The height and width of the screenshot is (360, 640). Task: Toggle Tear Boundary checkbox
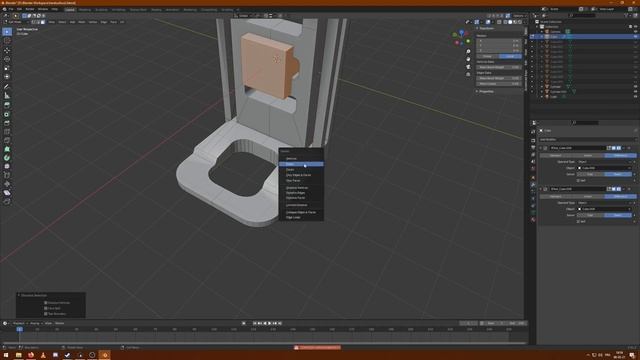(46, 314)
